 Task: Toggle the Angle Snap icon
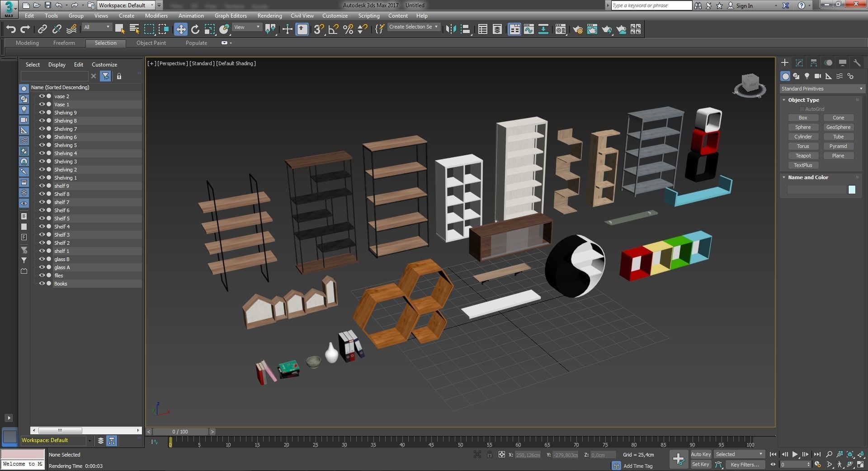click(x=334, y=29)
